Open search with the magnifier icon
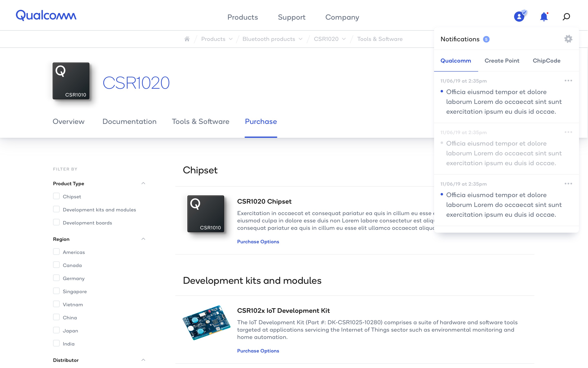 tap(566, 17)
